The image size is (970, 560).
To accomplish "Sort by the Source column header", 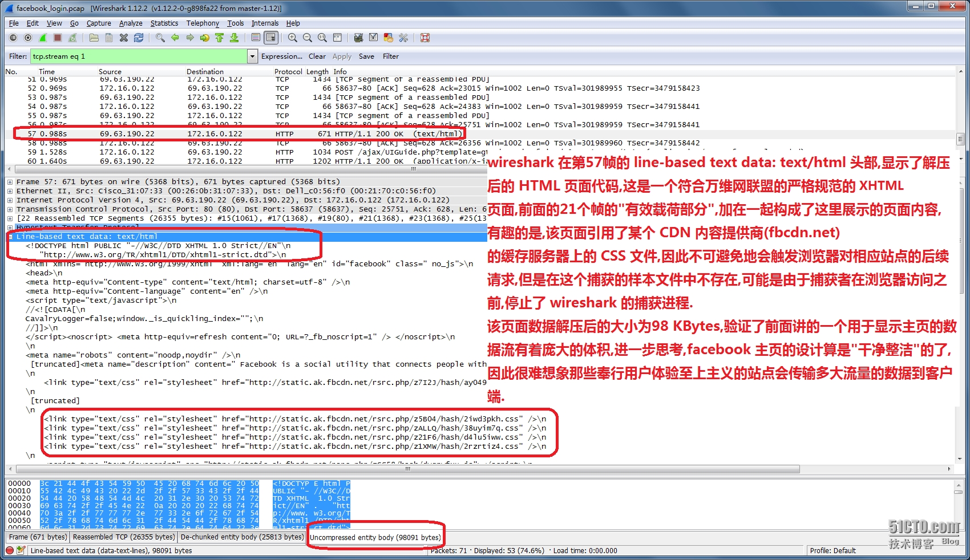I will [110, 72].
